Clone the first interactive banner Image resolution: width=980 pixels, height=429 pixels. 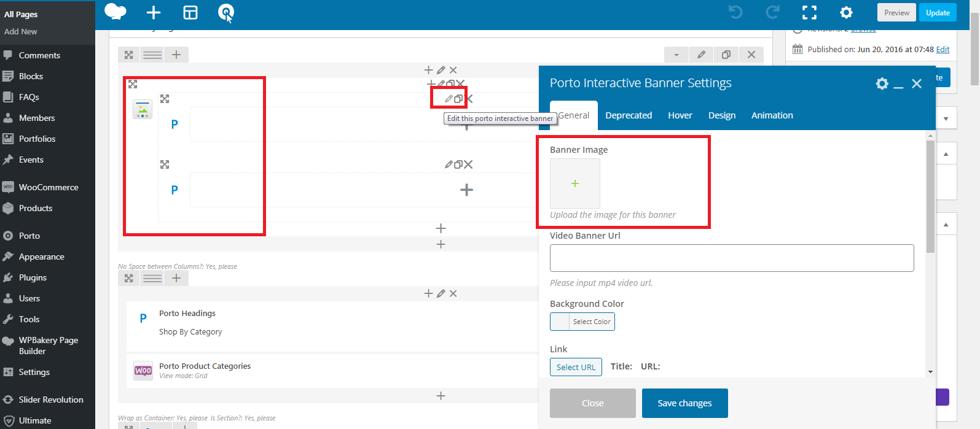pos(458,99)
